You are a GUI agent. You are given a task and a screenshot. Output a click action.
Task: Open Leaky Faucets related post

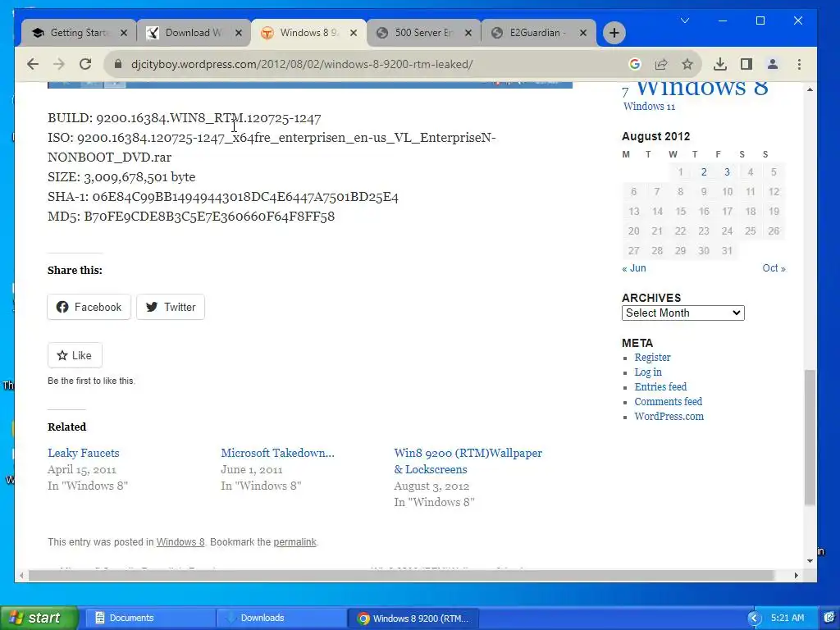84,453
